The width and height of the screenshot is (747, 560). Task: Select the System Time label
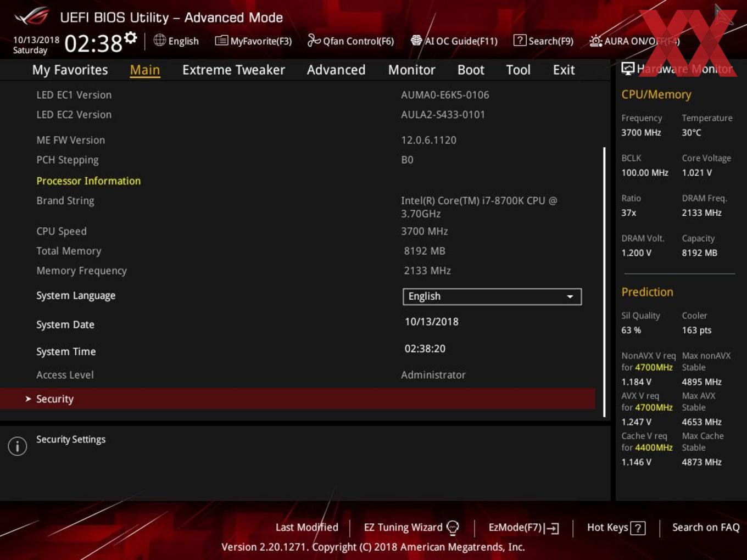tap(66, 351)
